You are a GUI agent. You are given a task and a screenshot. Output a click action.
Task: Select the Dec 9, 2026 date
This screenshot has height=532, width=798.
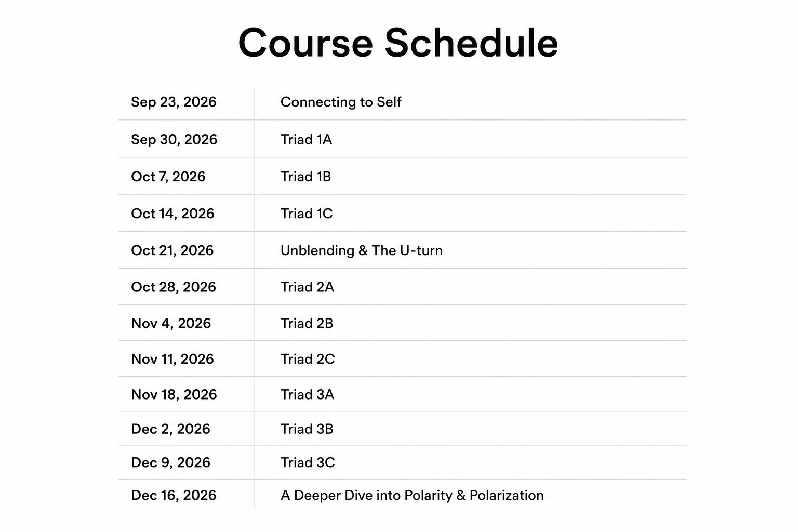[170, 462]
